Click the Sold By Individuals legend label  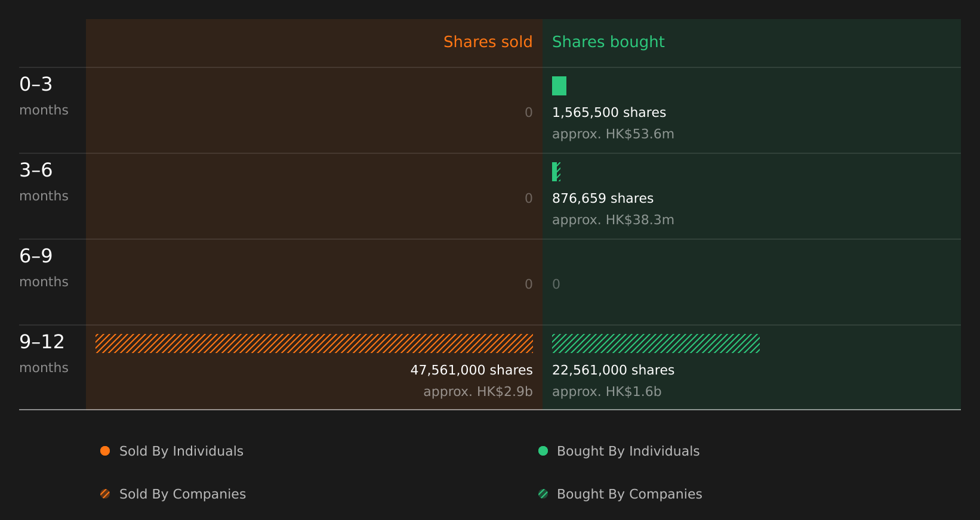181,451
